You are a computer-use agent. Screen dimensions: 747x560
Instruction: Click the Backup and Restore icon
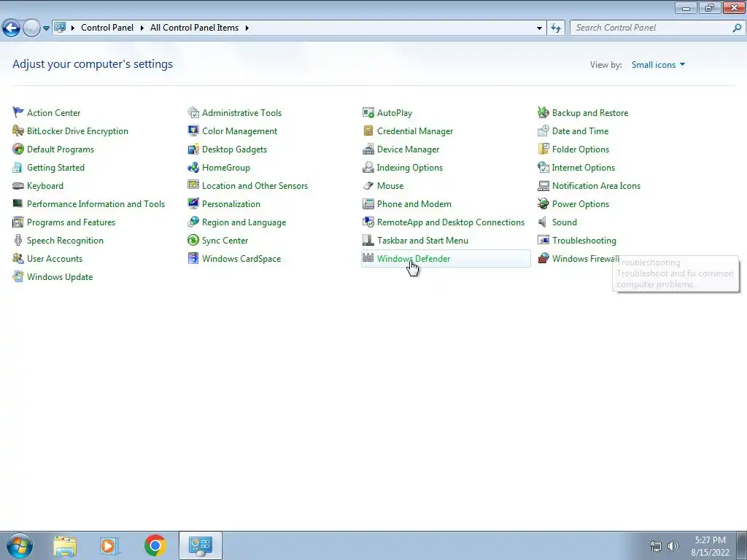[x=543, y=112]
